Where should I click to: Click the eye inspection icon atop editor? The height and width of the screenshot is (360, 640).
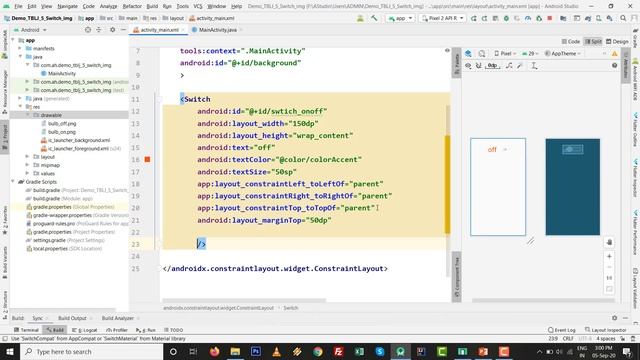447,51
